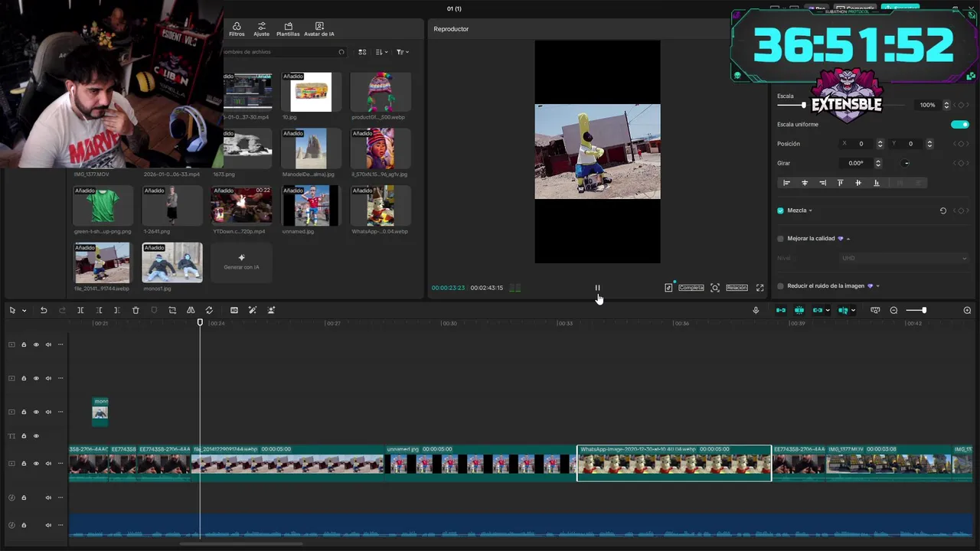Viewport: 980px width, 551px height.
Task: Split the clip at the playhead
Action: 80,310
